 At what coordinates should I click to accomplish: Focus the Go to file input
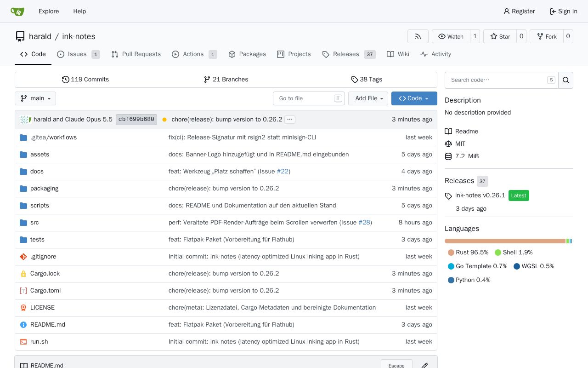(309, 98)
